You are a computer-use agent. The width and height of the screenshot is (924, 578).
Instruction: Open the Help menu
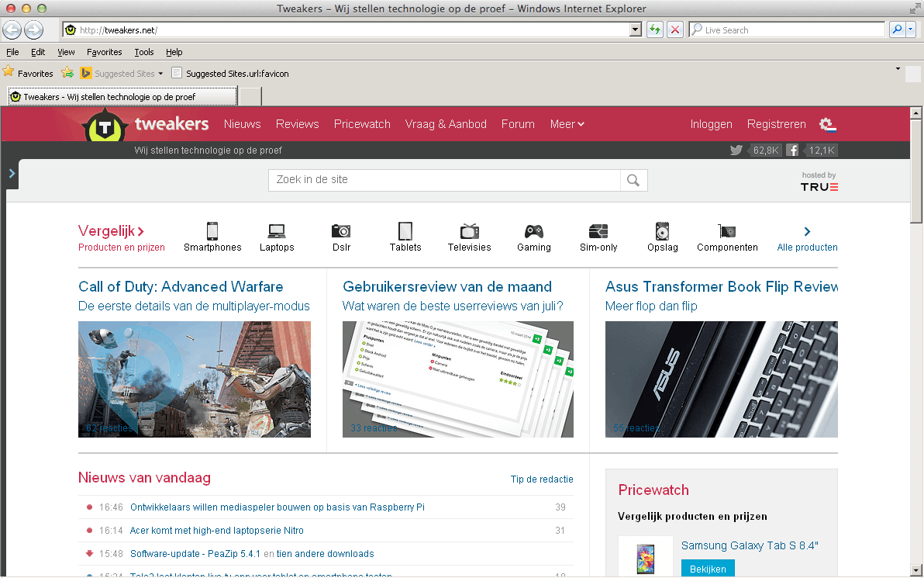(174, 52)
